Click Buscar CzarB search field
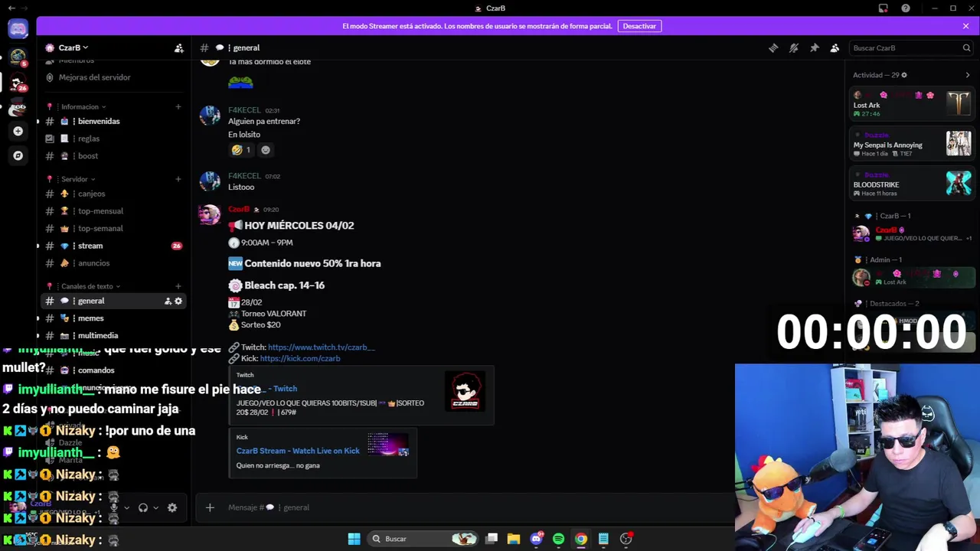Screen dimensions: 980x551 (x=910, y=47)
